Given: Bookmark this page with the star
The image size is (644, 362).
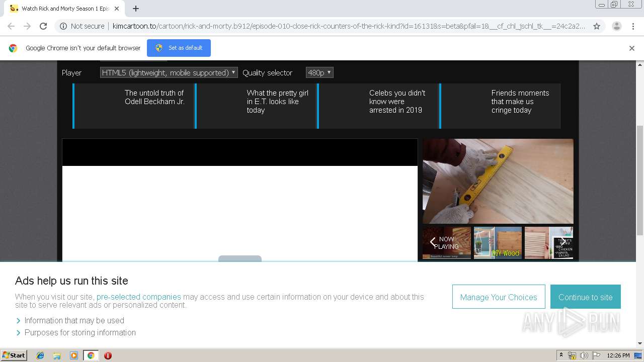Looking at the screenshot, I should coord(597,26).
